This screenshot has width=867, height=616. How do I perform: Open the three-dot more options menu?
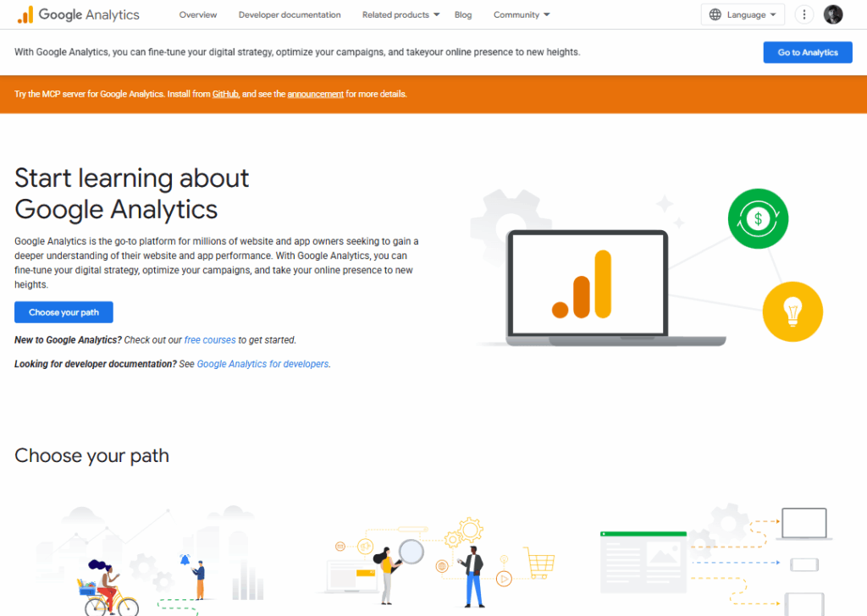point(804,14)
